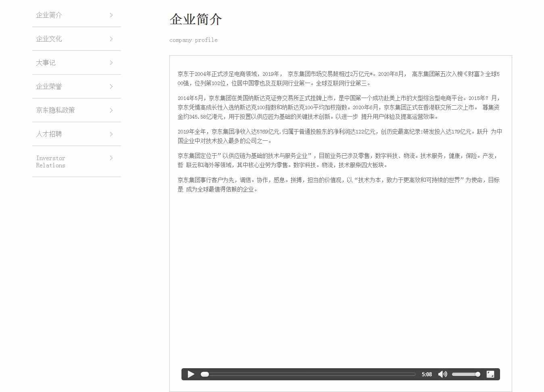544x392 pixels.
Task: Open the 企业荣誉 sidebar menu item
Action: (x=77, y=86)
